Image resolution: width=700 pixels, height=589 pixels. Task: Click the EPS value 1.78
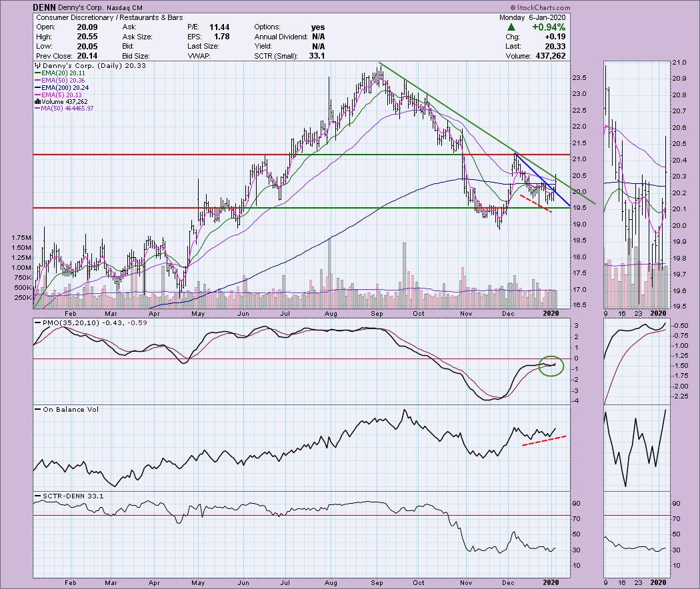[x=221, y=37]
